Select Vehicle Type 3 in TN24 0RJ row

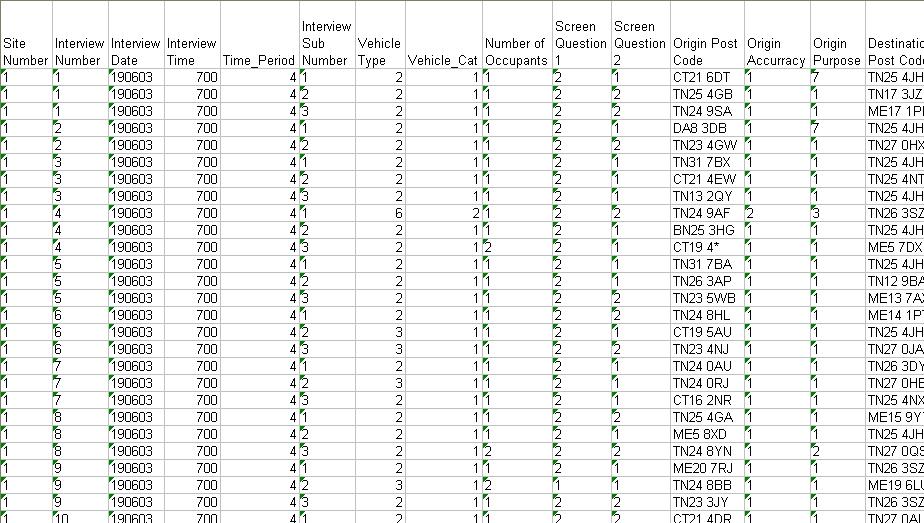click(x=380, y=383)
